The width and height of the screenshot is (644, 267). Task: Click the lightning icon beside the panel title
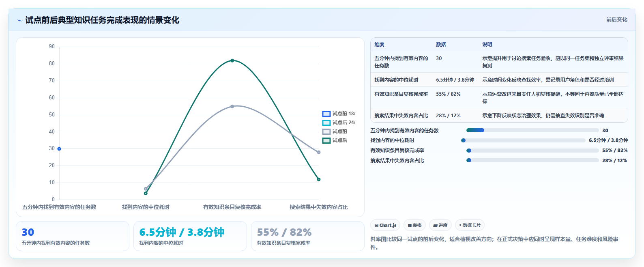(19, 20)
